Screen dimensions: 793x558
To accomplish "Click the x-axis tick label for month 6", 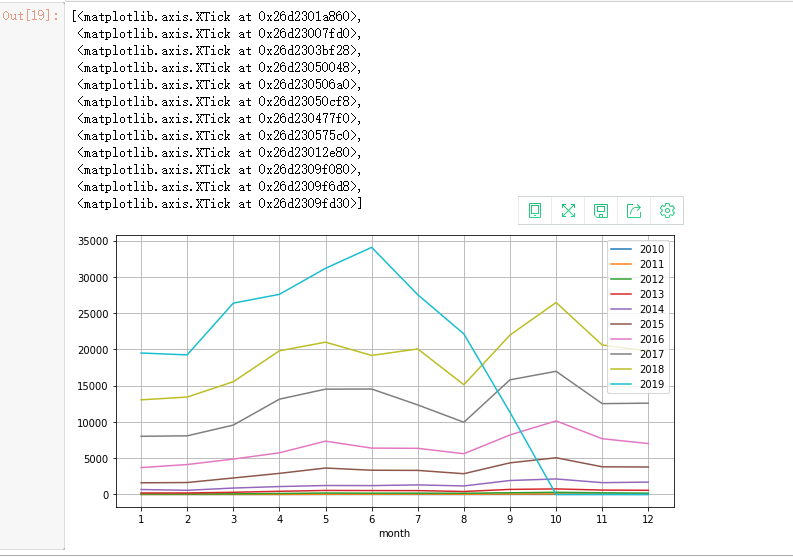I will [x=372, y=519].
